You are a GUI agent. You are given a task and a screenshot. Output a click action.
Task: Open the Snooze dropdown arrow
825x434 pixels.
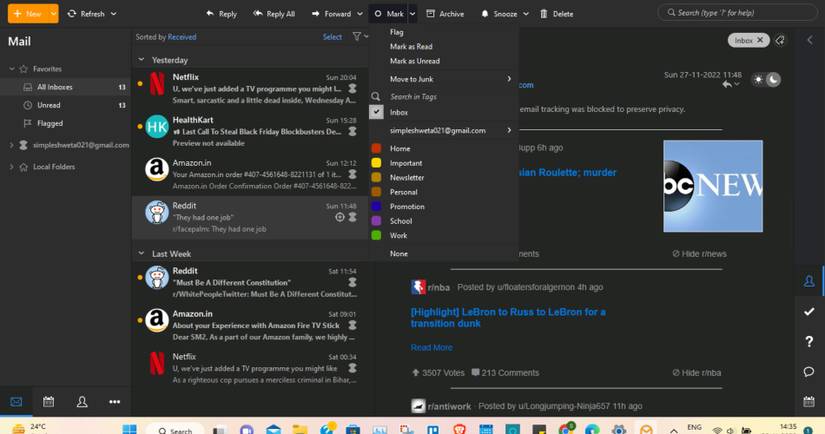pyautogui.click(x=526, y=14)
